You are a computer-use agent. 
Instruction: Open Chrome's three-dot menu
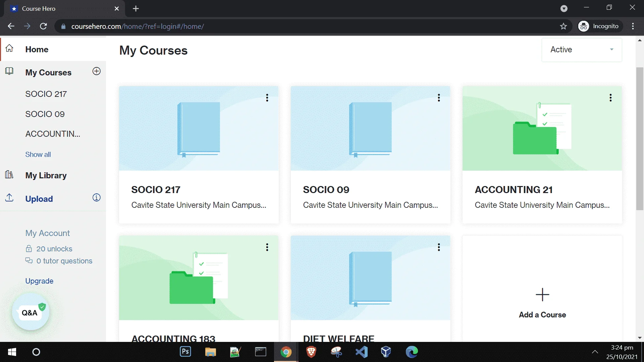tap(633, 26)
